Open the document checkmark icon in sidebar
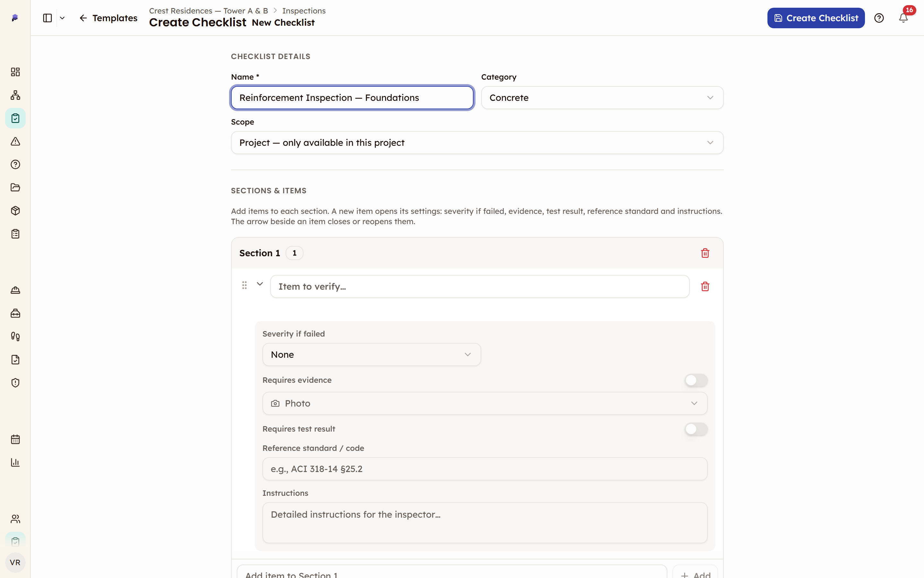 pyautogui.click(x=15, y=360)
